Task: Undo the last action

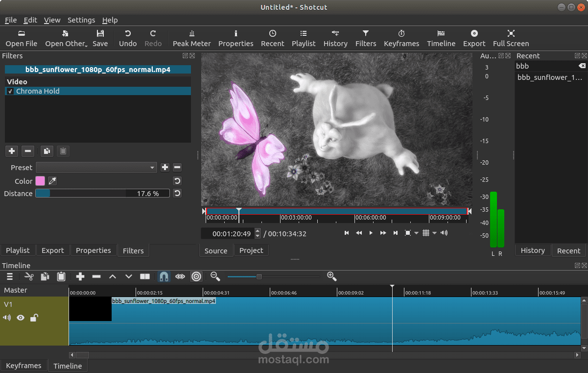Action: [x=128, y=38]
